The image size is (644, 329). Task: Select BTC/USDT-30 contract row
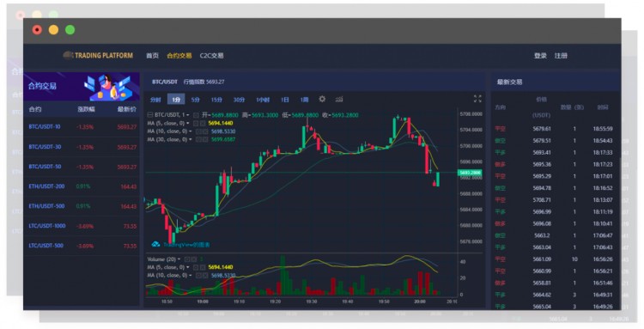[x=82, y=147]
